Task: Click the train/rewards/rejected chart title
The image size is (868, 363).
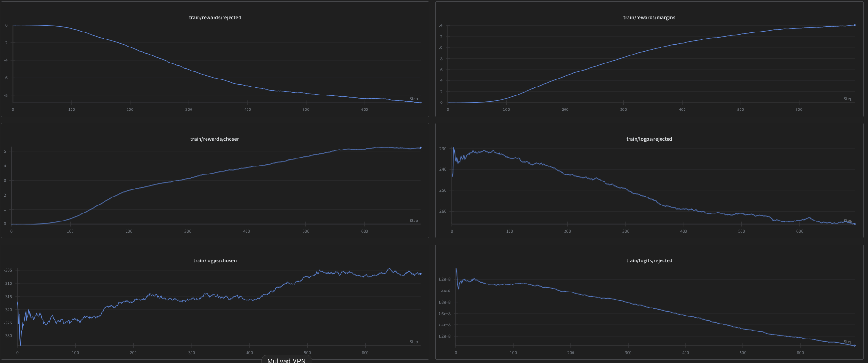Action: click(x=215, y=18)
